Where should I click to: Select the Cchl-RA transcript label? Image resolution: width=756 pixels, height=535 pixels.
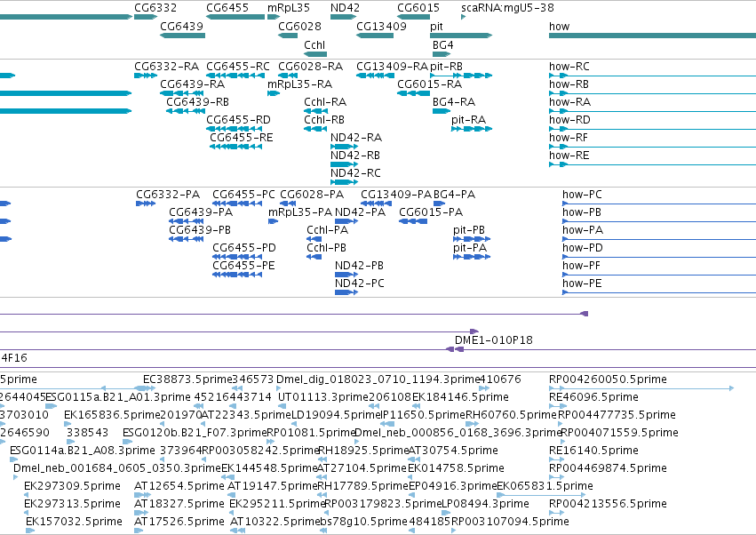tap(325, 102)
